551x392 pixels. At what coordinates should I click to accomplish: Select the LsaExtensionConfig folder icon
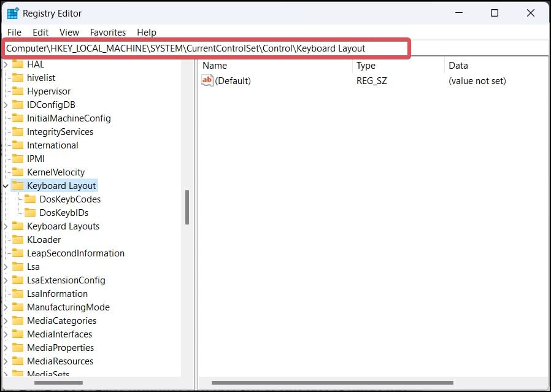tap(18, 280)
